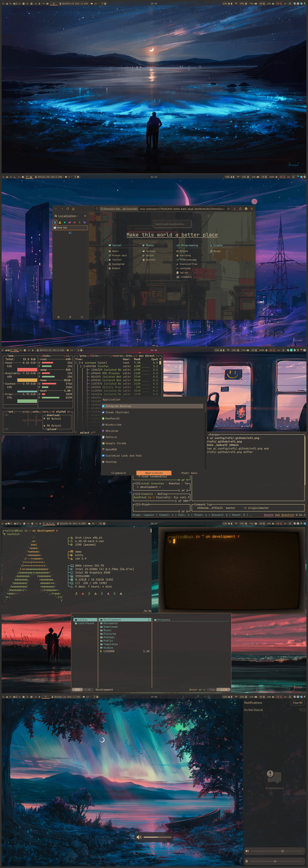Click the filter option in btop proc
This screenshot has height=868, width=308.
[94, 356]
